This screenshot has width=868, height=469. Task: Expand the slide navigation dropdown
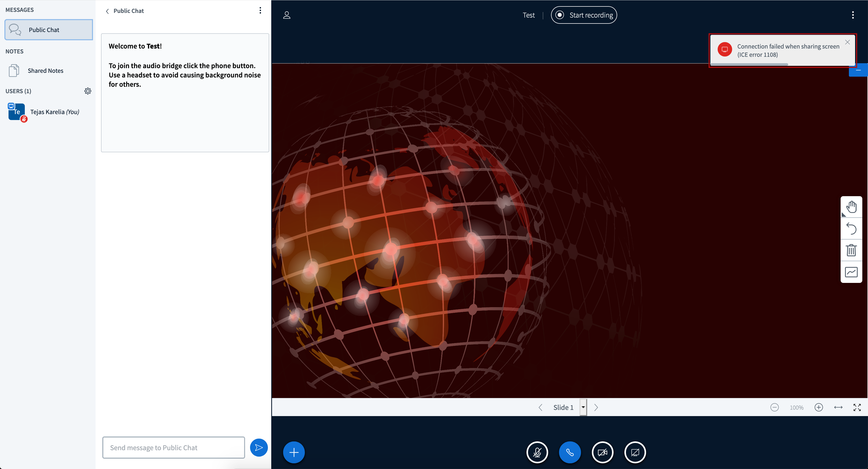click(583, 407)
